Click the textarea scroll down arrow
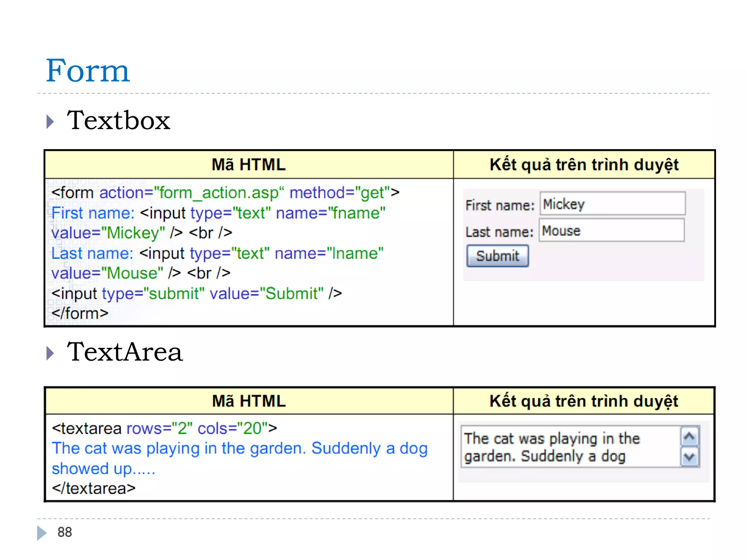747x560 pixels. (689, 457)
